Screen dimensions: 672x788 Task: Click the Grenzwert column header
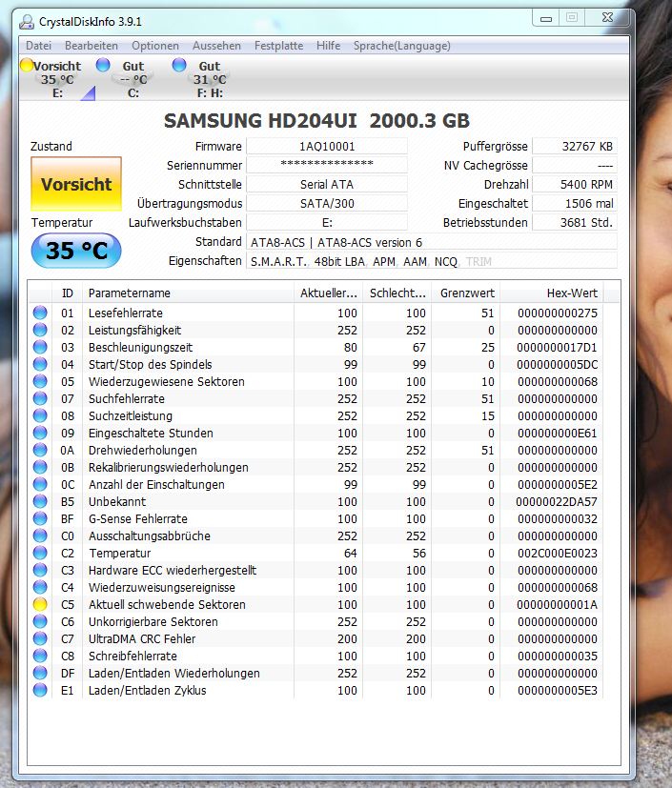click(x=466, y=293)
